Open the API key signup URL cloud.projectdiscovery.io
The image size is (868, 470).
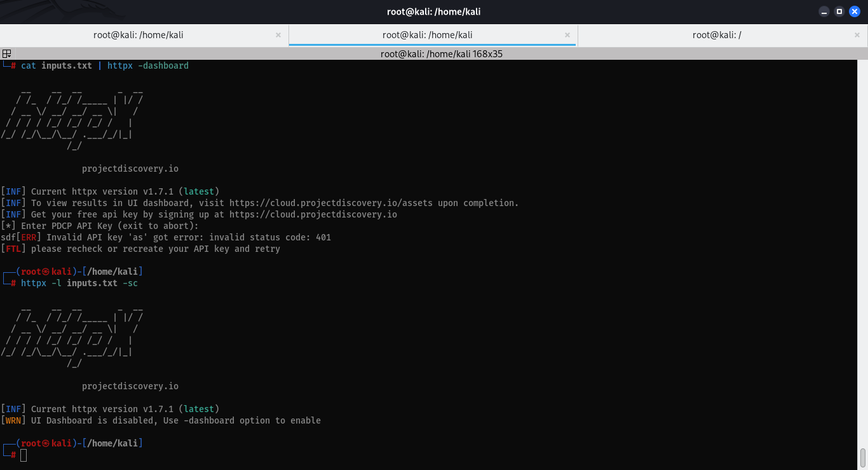(x=313, y=214)
